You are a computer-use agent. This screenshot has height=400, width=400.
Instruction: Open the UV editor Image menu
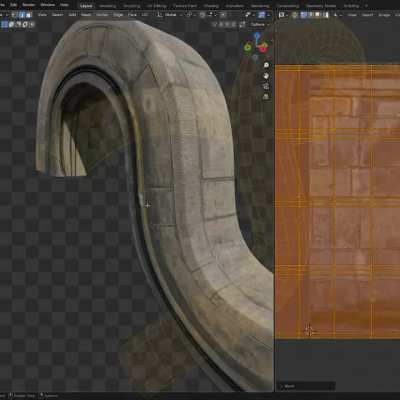(x=384, y=15)
